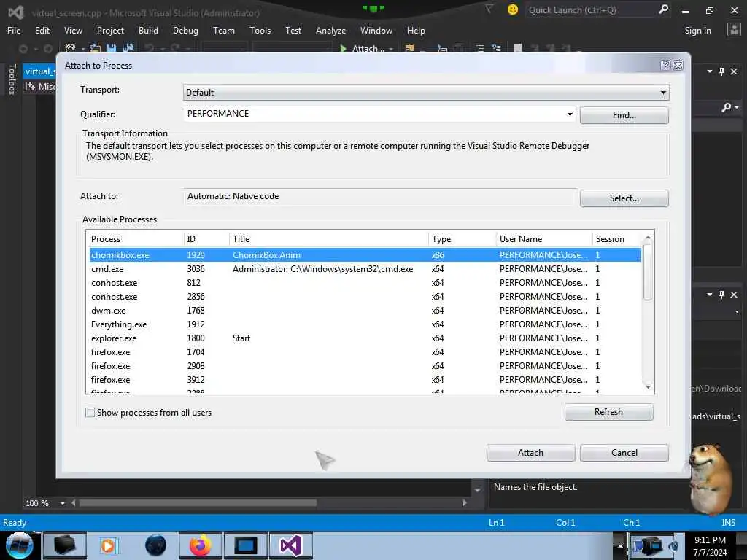The height and width of the screenshot is (560, 747).
Task: Select the cmd.exe process row
Action: click(365, 269)
